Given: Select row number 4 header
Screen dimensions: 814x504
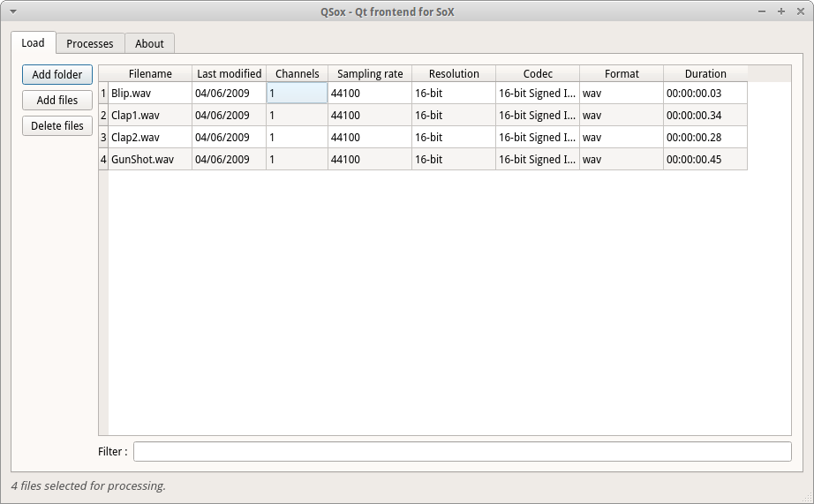Looking at the screenshot, I should click(103, 160).
